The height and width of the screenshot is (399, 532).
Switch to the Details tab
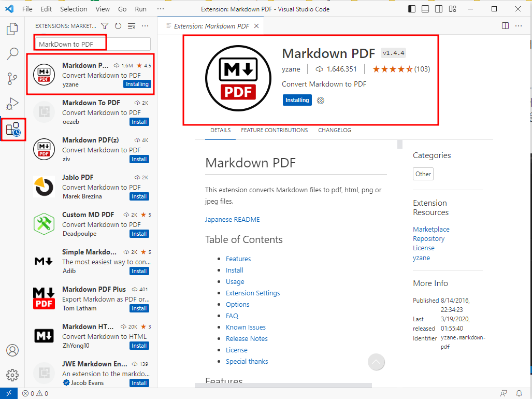pyautogui.click(x=220, y=130)
